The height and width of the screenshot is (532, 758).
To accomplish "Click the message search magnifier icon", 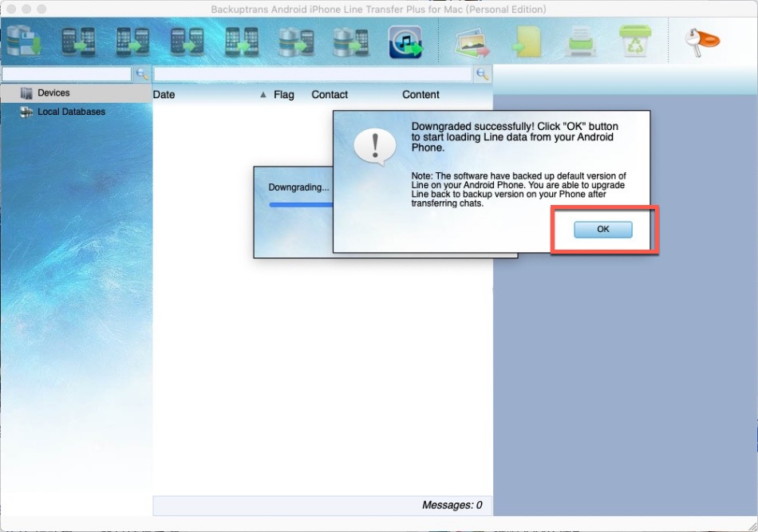I will click(x=482, y=74).
